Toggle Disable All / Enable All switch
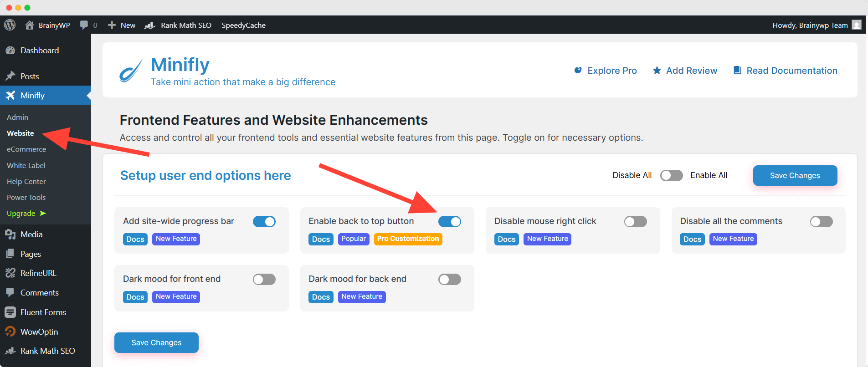This screenshot has width=868, height=367. coord(672,175)
